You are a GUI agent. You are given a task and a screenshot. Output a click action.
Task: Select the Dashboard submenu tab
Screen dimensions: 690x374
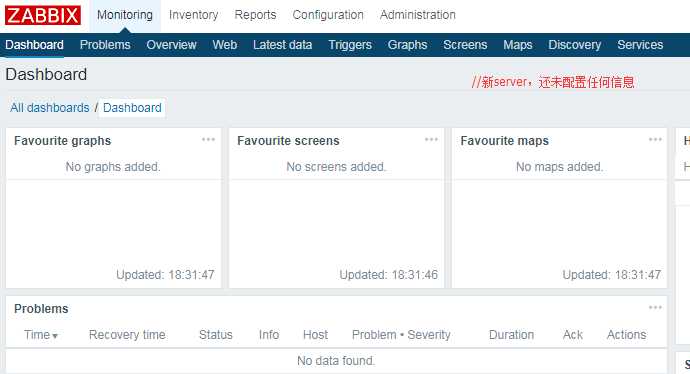(x=34, y=45)
